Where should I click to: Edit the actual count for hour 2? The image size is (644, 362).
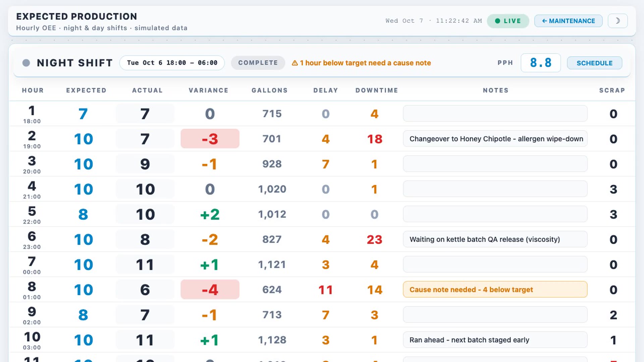coord(145,139)
